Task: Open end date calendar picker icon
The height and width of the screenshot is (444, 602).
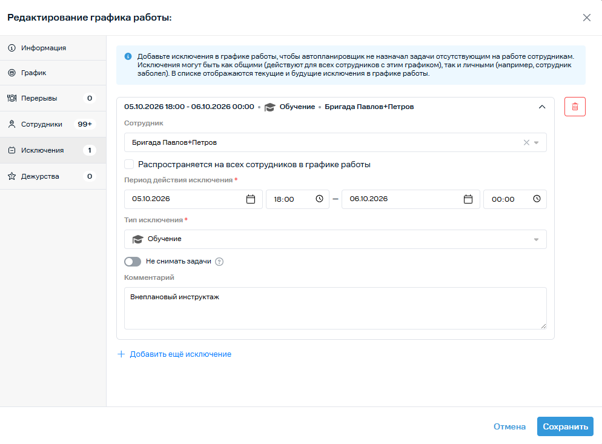Action: tap(468, 199)
